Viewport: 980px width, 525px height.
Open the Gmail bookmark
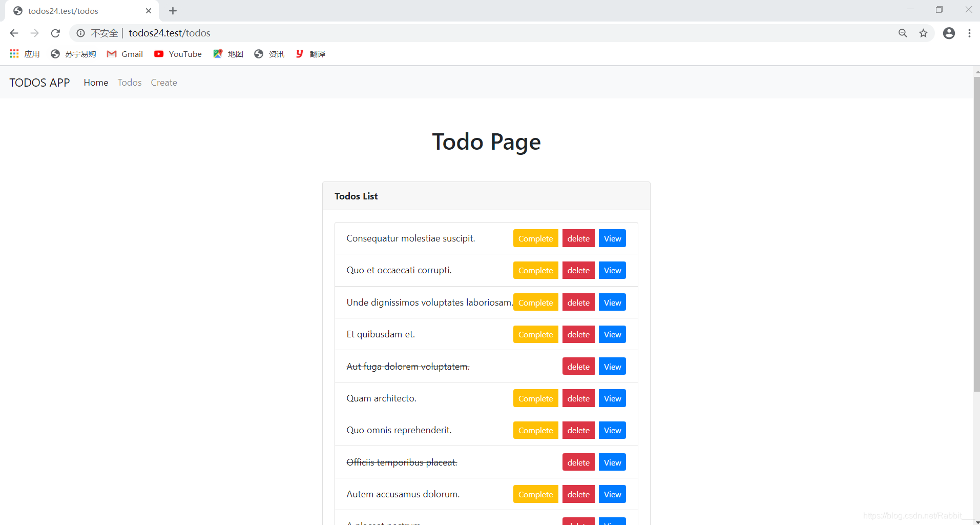(x=124, y=54)
